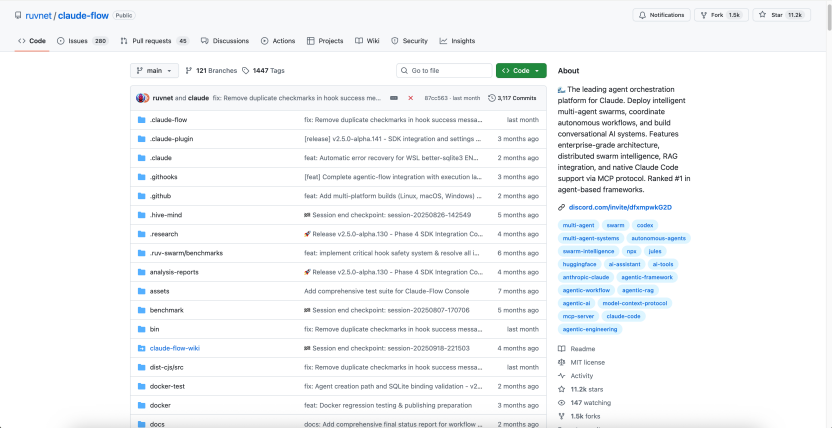Viewport: 832px width, 428px height.
Task: Open Readme from the About sidebar
Action: pos(582,349)
